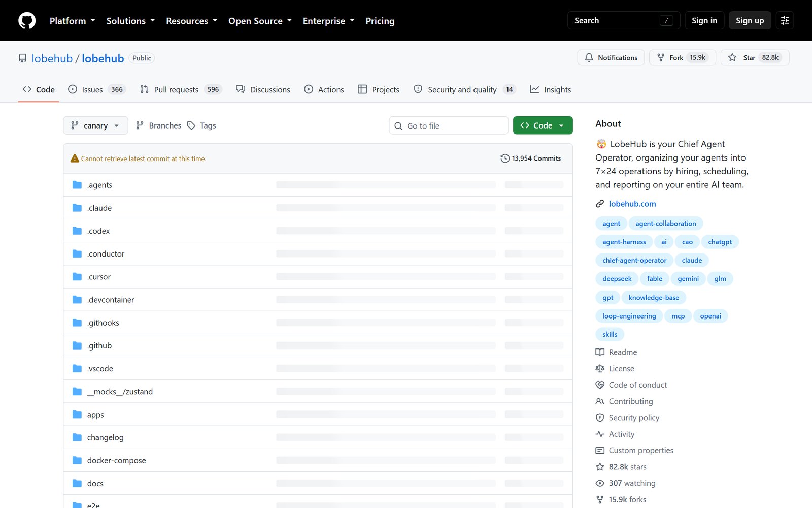This screenshot has height=508, width=812.
Task: Open the lobehub.com website link
Action: click(632, 204)
